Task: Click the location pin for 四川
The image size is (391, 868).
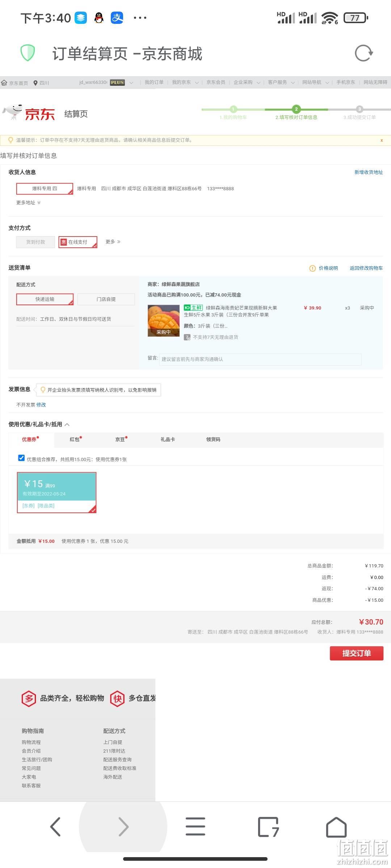Action: (35, 83)
